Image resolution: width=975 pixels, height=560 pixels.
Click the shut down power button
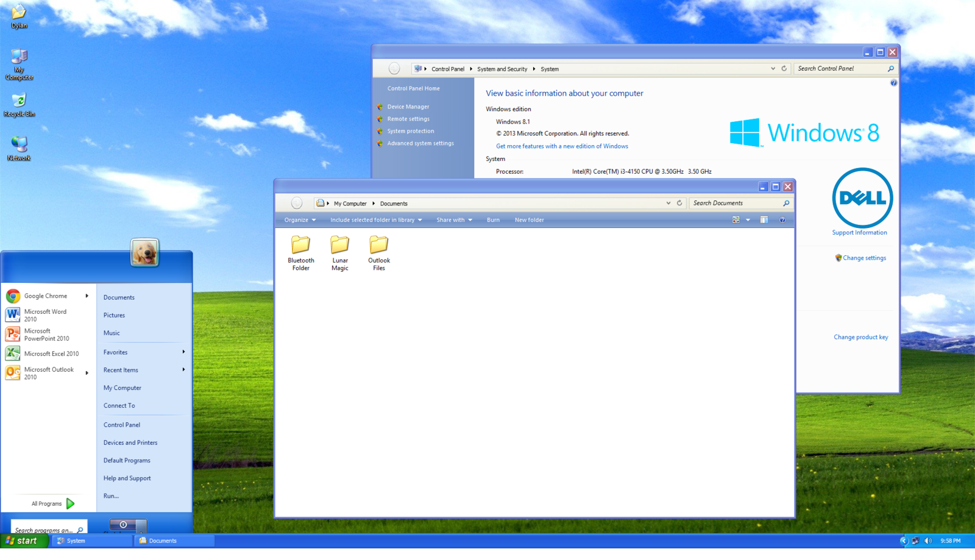[x=122, y=525]
